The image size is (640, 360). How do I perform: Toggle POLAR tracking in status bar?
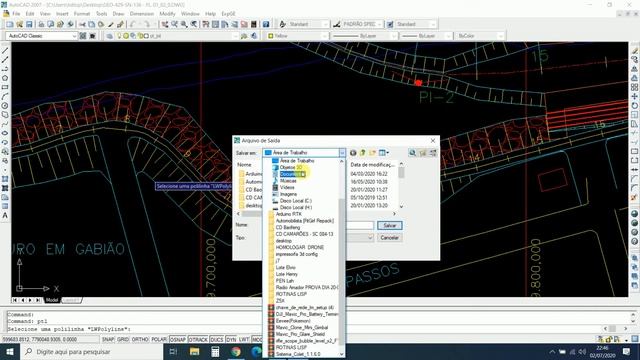[x=159, y=340]
